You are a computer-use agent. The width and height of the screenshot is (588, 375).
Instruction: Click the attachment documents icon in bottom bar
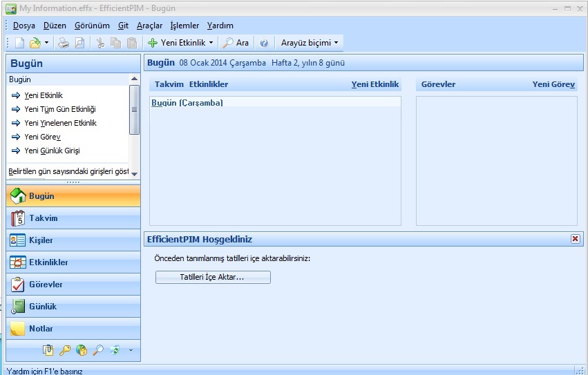[x=48, y=350]
